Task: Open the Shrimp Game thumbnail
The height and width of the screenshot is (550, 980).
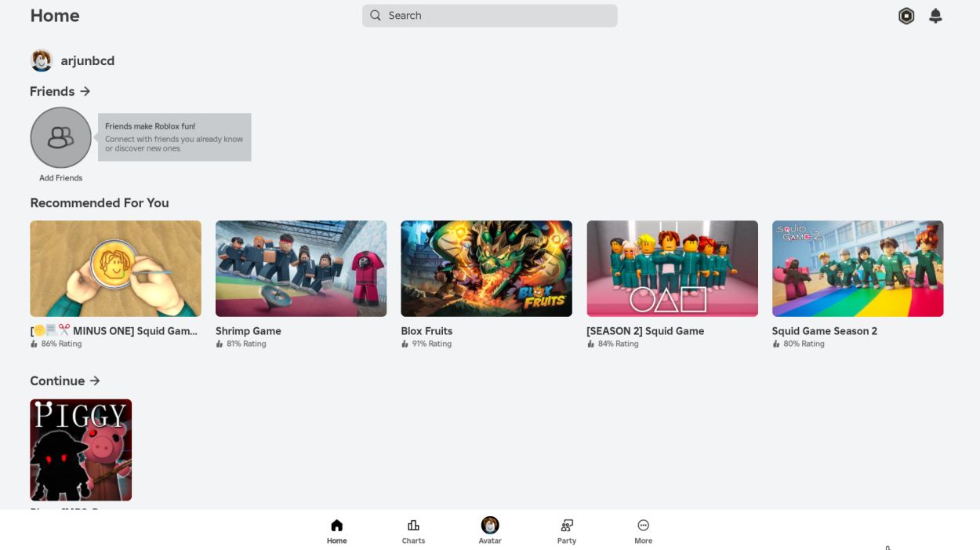Action: pos(300,268)
